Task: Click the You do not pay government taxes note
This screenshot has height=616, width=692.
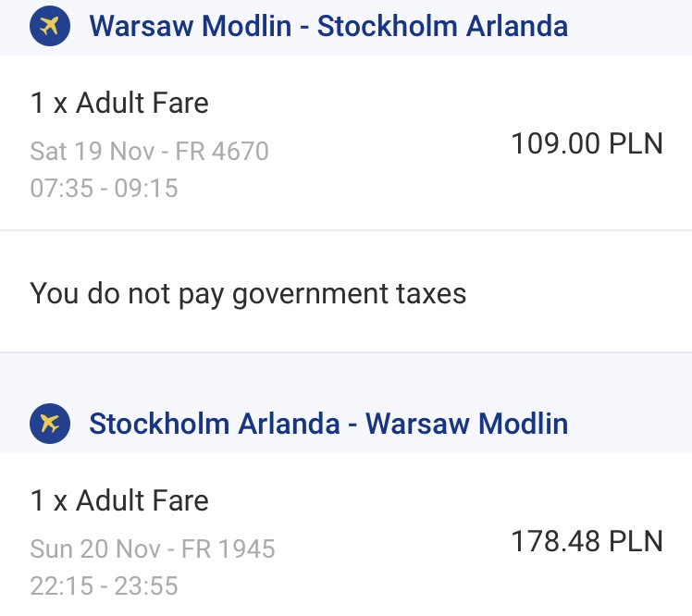Action: point(248,294)
